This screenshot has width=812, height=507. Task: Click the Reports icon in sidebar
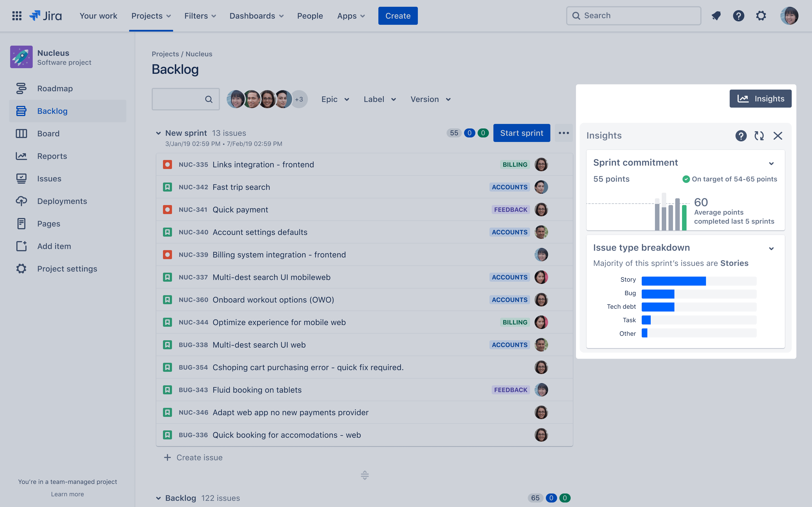pos(21,155)
